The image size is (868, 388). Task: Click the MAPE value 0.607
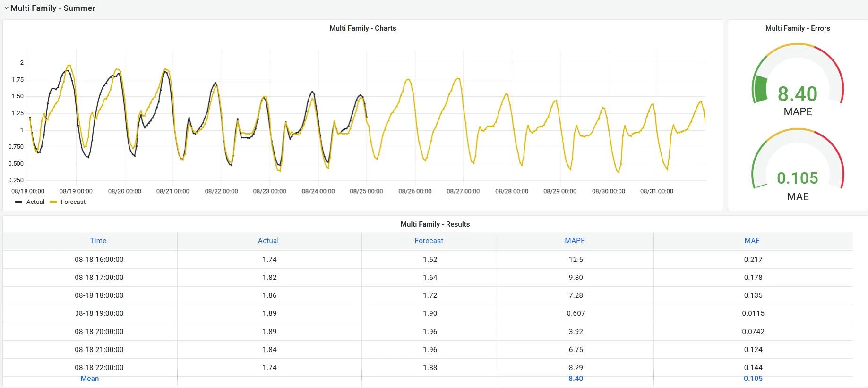(576, 313)
